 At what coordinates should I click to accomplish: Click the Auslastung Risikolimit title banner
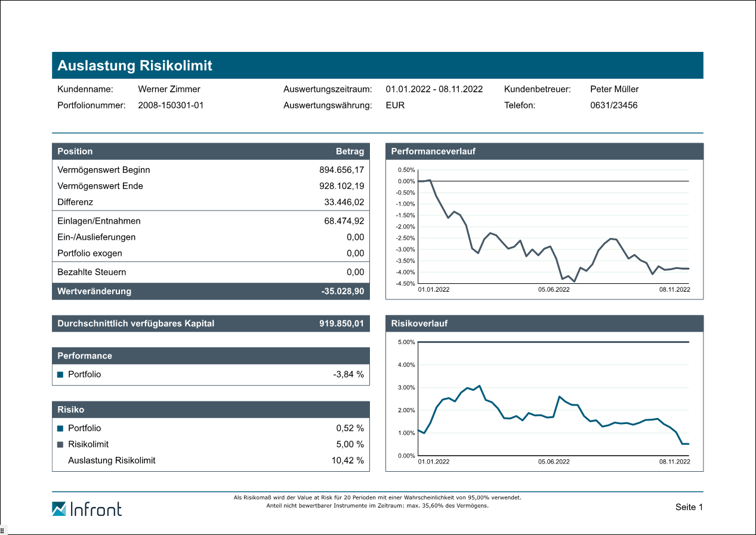point(377,66)
